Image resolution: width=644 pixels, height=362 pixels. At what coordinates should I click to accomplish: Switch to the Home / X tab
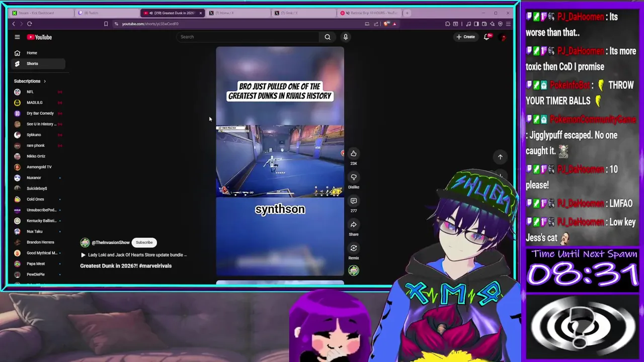tap(239, 13)
